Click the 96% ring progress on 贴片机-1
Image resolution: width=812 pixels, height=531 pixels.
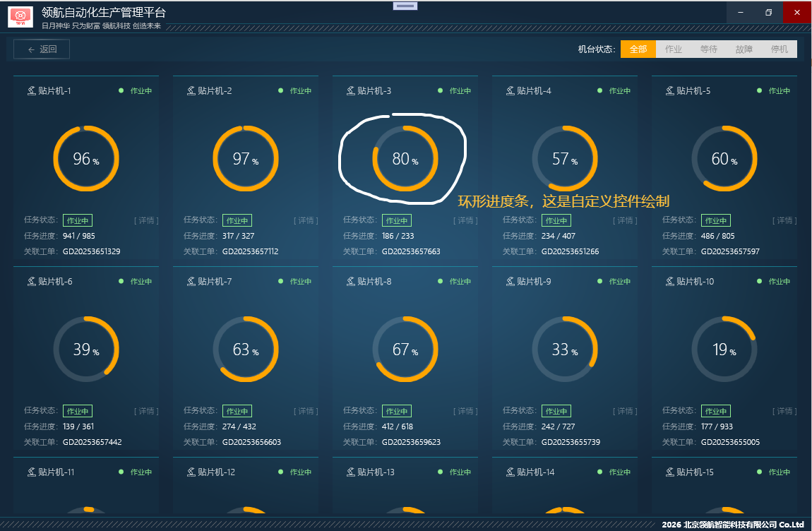86,158
